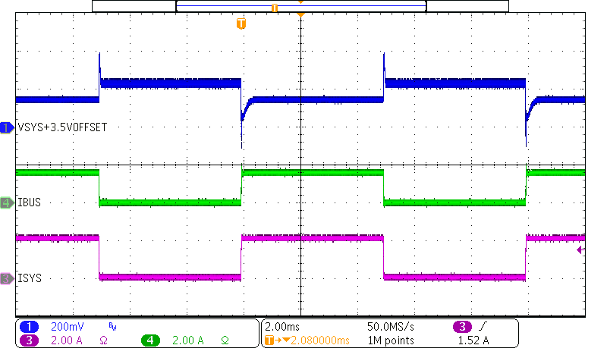Click the trigger source 3 badge
The height and width of the screenshot is (364, 607).
(461, 326)
